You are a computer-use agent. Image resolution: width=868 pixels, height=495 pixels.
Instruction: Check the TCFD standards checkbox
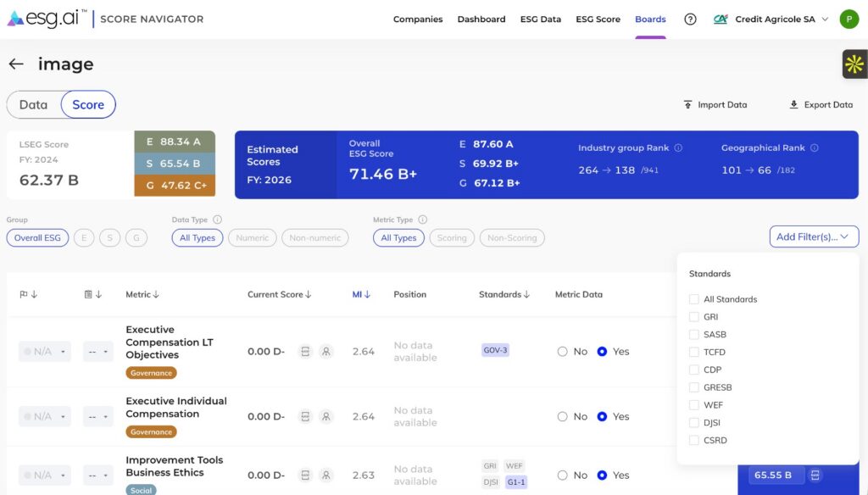[693, 352]
